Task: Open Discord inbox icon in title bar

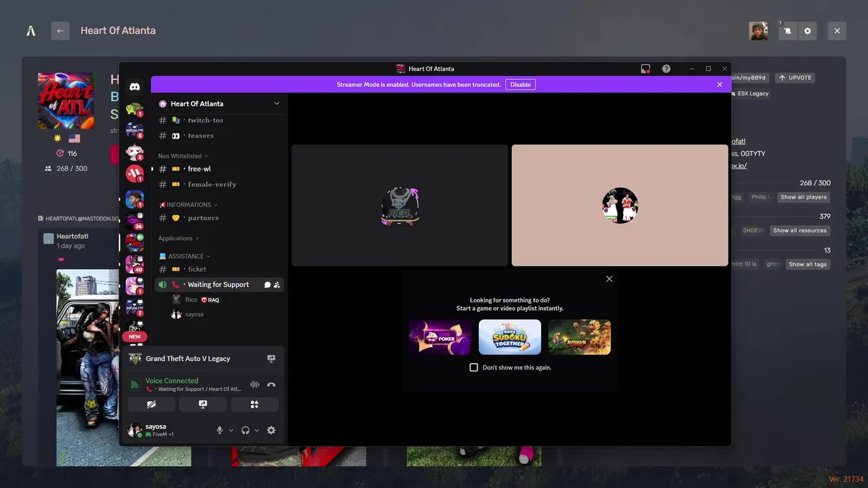Action: pyautogui.click(x=646, y=68)
